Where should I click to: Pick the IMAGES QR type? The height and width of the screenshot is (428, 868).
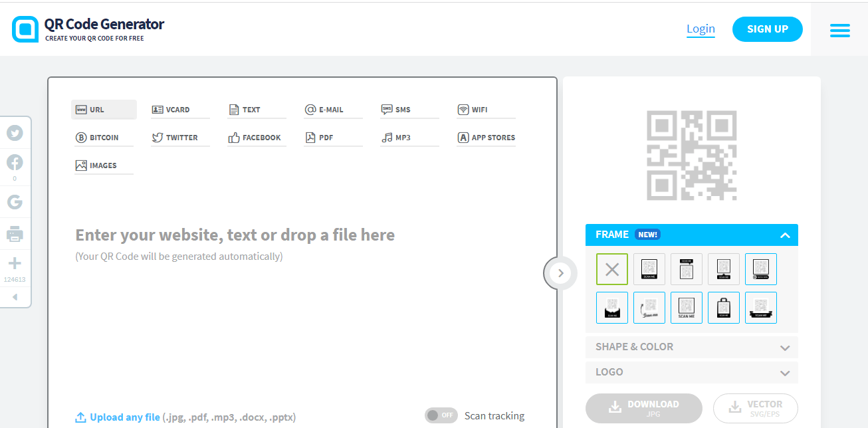(x=104, y=165)
